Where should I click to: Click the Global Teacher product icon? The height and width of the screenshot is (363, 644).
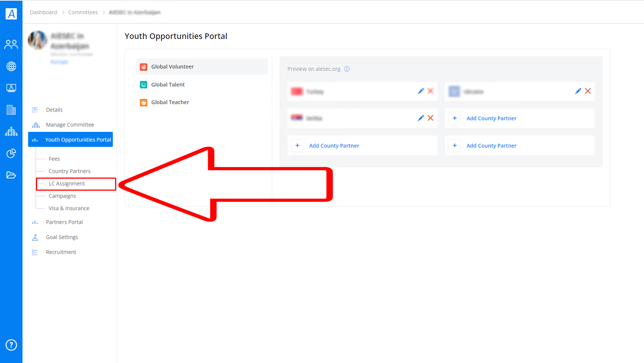click(144, 103)
